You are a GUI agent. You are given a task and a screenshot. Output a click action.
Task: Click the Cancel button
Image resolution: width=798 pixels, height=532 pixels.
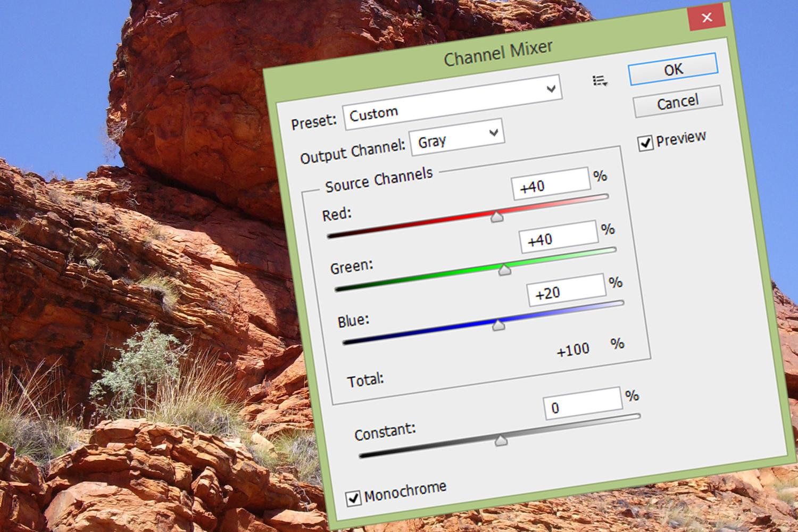[x=677, y=102]
